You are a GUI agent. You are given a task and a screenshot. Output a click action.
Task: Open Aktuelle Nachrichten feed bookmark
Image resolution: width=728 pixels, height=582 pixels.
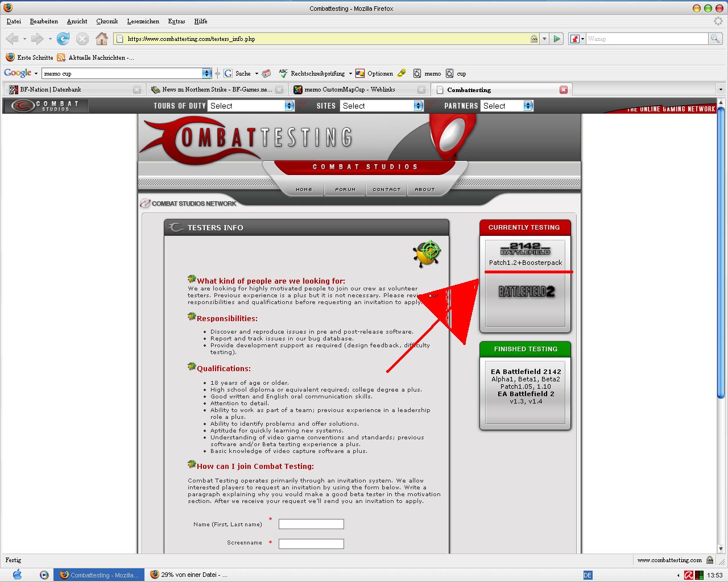click(x=96, y=57)
